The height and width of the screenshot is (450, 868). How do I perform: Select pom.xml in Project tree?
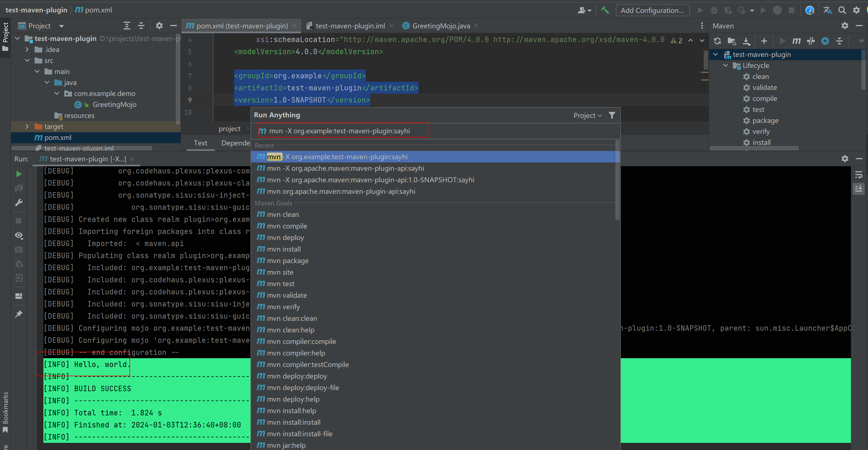(x=58, y=138)
